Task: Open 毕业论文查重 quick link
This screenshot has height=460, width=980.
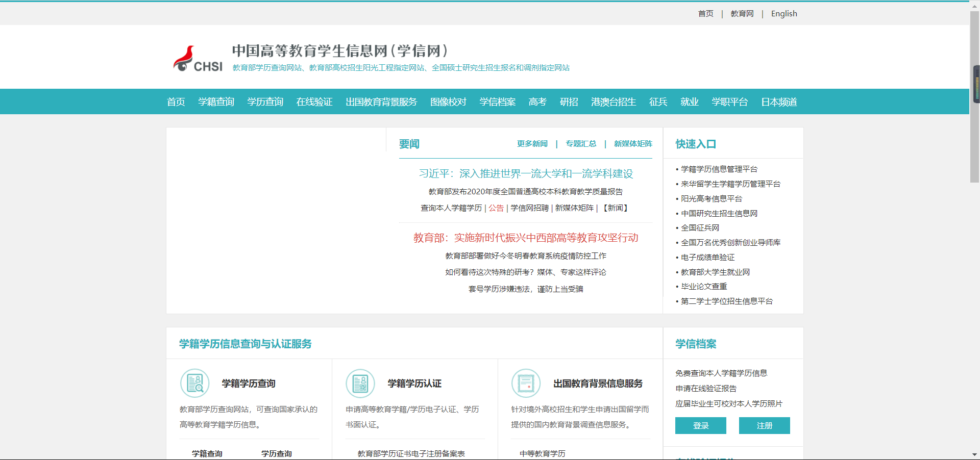Action: 703,287
